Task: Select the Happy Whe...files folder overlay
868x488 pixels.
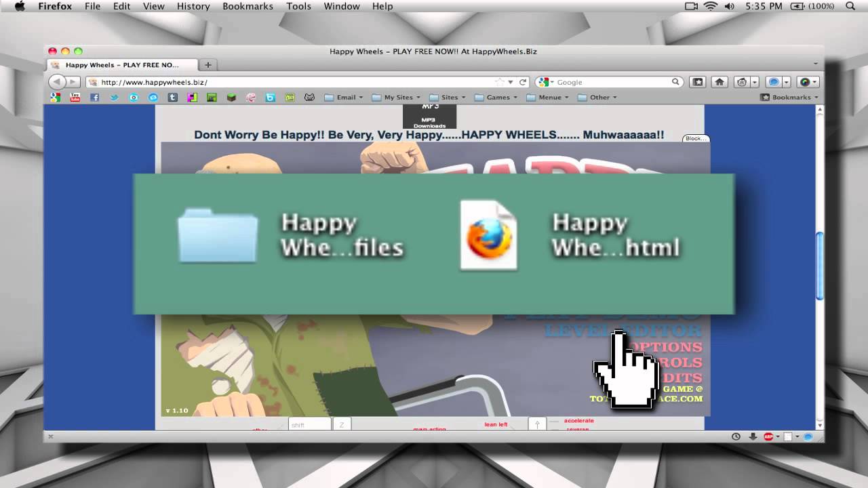Action: [292, 235]
